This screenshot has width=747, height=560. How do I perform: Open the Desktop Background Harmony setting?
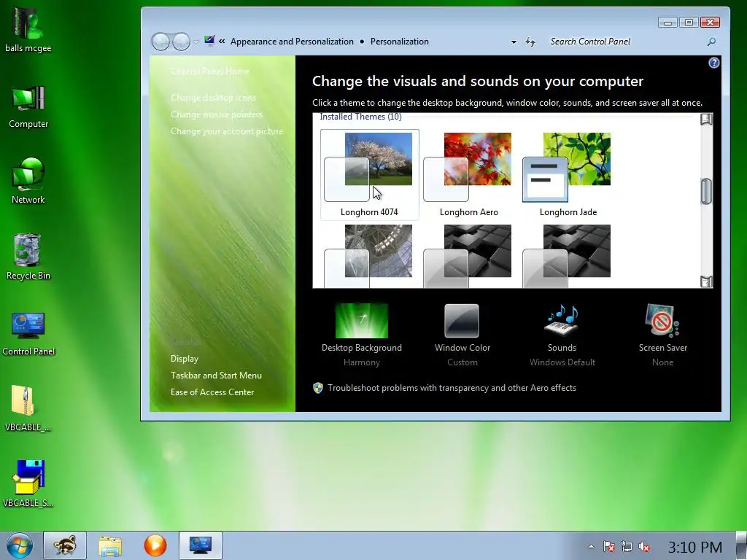click(x=362, y=335)
